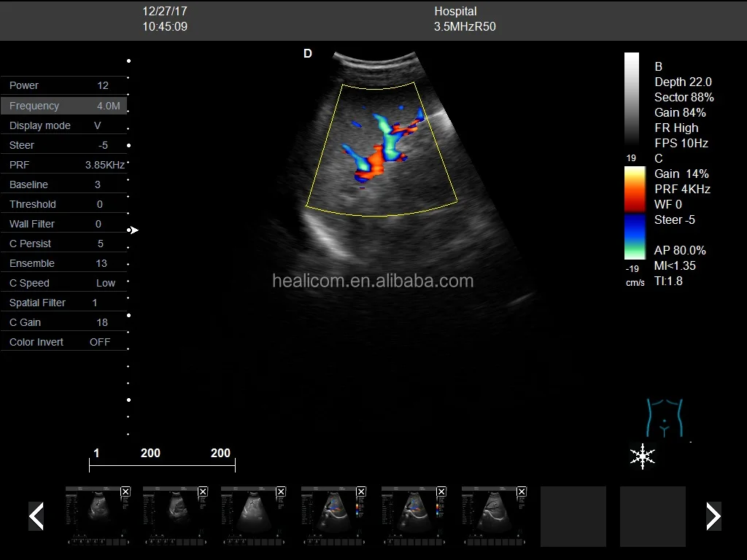This screenshot has width=747, height=560.
Task: Click the Power parameter row
Action: click(x=63, y=85)
